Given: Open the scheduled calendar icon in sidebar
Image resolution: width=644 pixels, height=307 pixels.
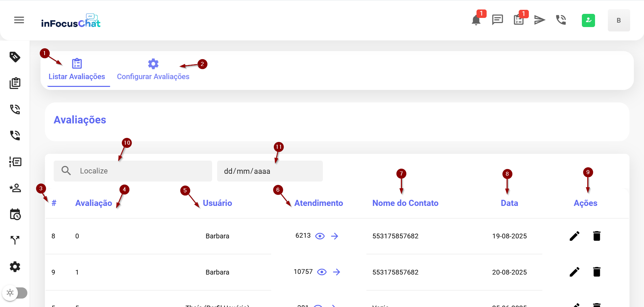Looking at the screenshot, I should tap(15, 214).
